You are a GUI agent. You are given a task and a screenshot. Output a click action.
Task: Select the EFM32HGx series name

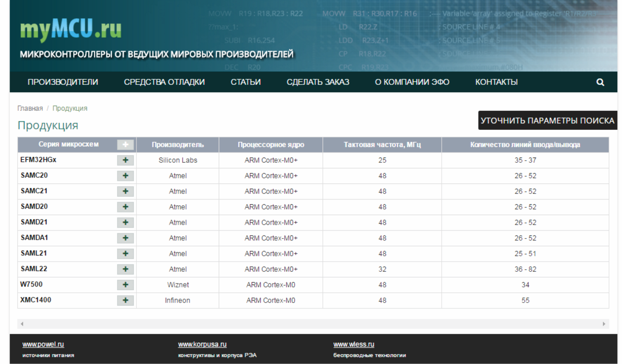(x=38, y=160)
